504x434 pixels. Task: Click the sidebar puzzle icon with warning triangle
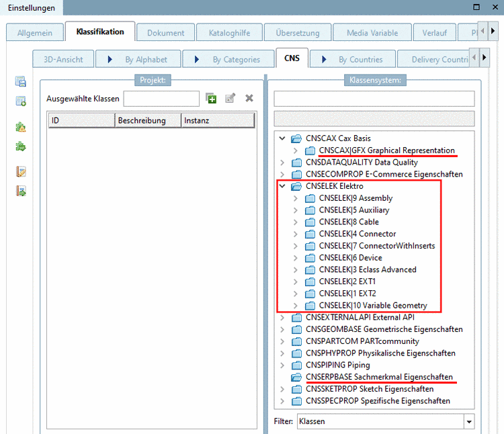[21, 127]
